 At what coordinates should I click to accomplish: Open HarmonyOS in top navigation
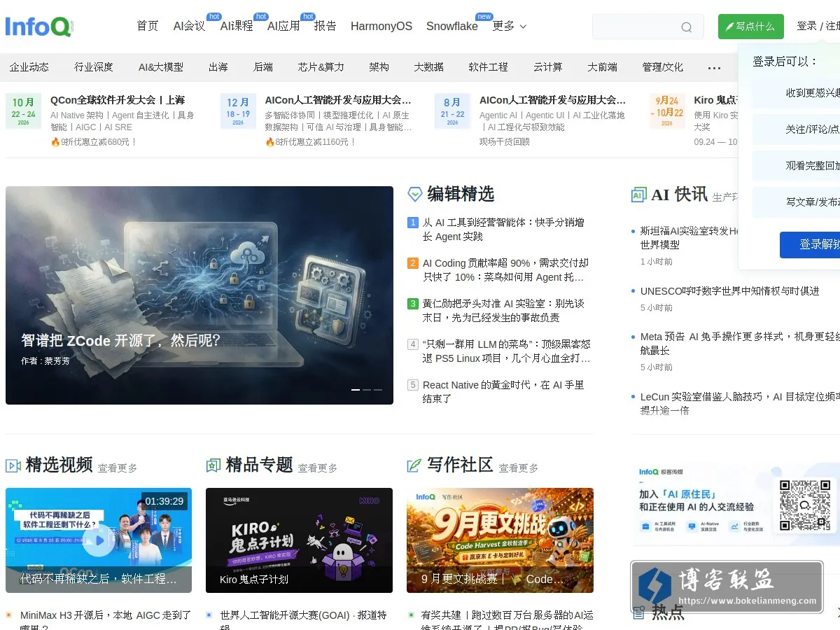pos(381,26)
